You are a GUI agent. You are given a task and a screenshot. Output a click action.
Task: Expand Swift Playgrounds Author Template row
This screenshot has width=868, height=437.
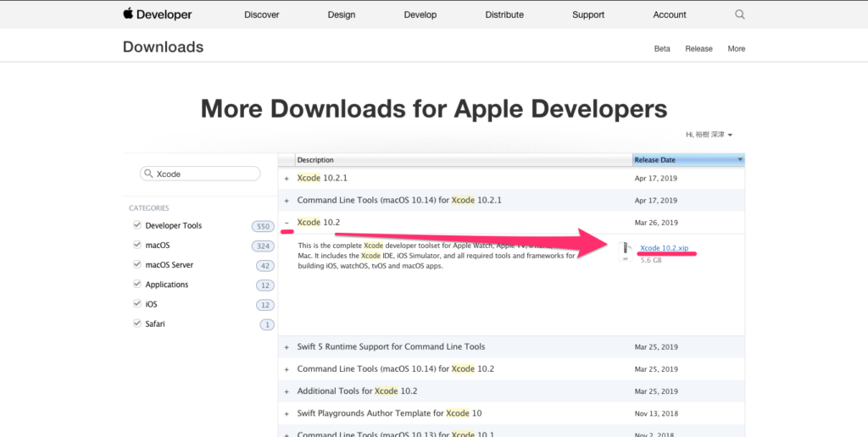click(x=287, y=414)
